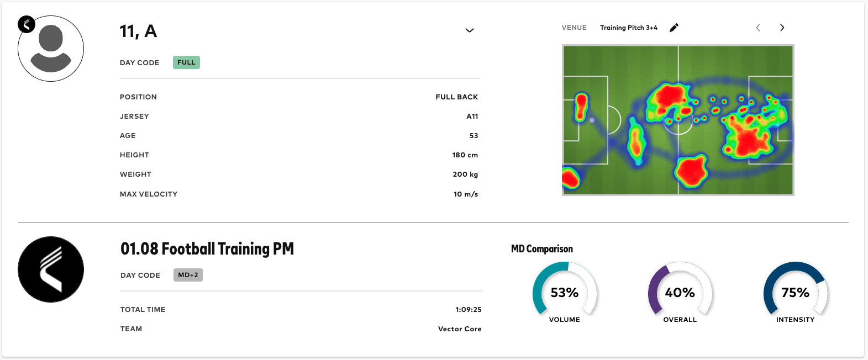Open the venue edit pencil icon

click(x=674, y=27)
